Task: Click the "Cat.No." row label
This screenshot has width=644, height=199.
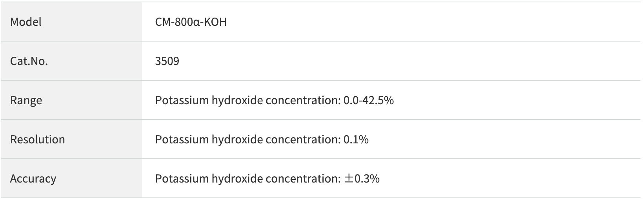Action: tap(29, 61)
